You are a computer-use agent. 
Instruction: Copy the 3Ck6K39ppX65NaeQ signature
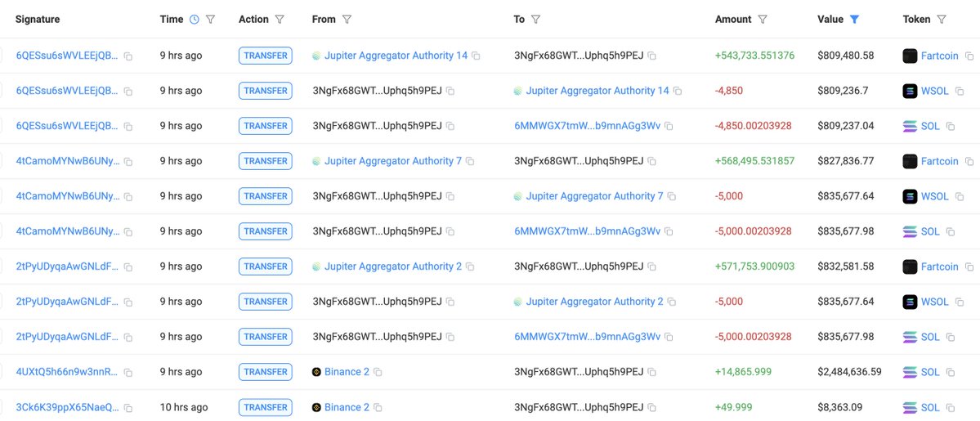click(x=128, y=408)
